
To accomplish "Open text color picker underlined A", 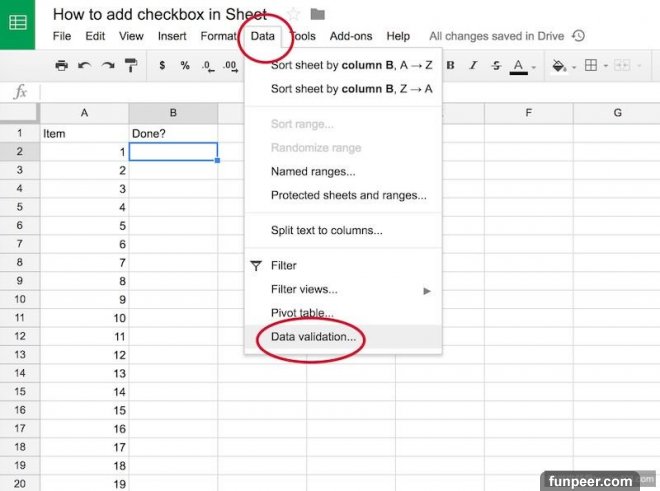I will (518, 66).
